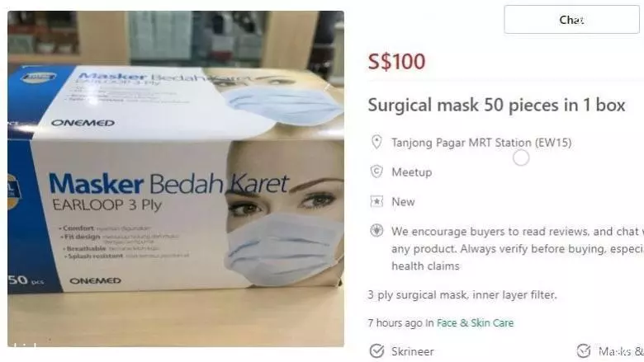Click the Skrineer checkmark icon
This screenshot has height=362, width=644.
pyautogui.click(x=376, y=351)
